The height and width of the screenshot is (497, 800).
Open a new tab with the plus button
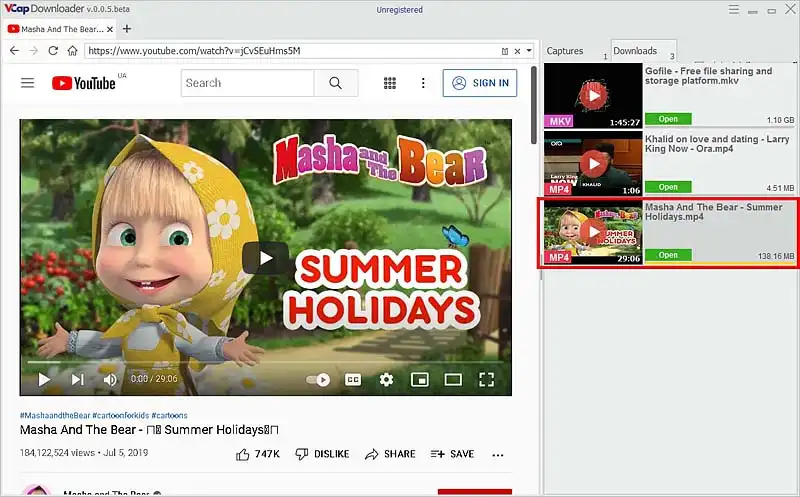127,29
